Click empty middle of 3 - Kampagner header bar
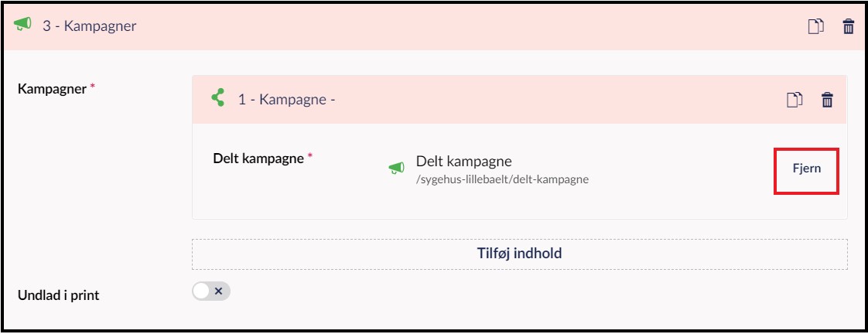 coord(464,26)
